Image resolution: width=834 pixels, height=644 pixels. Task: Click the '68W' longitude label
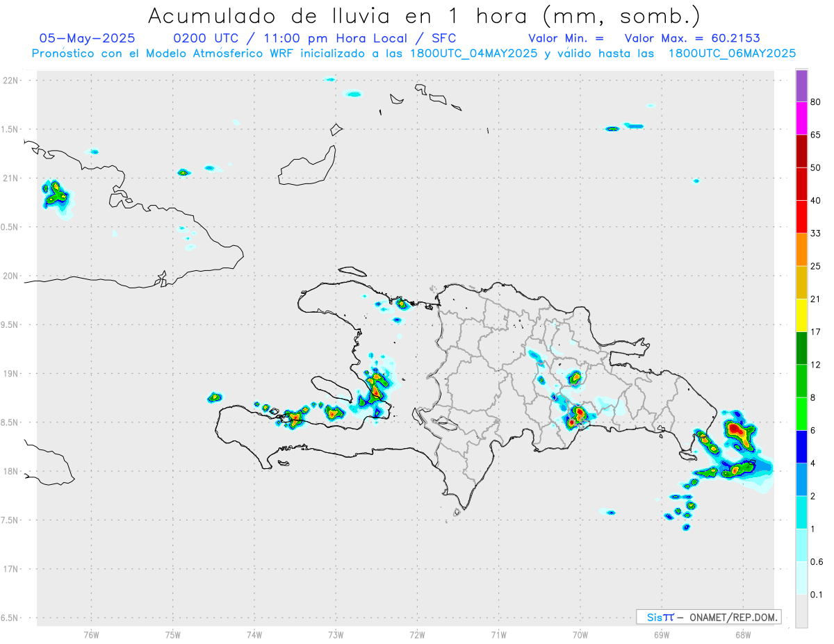click(x=743, y=634)
